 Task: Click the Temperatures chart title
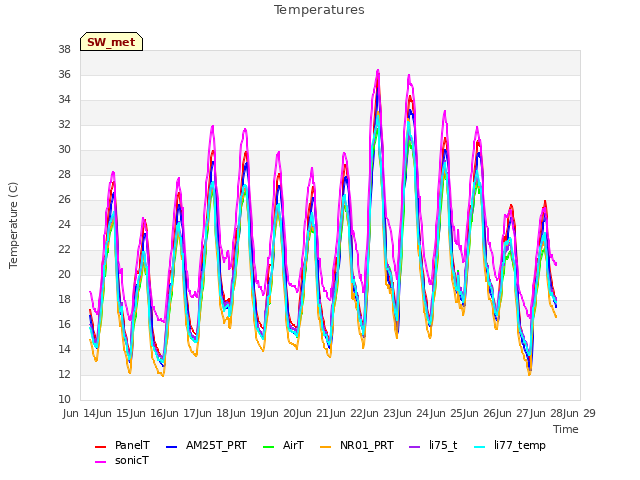[x=319, y=10]
